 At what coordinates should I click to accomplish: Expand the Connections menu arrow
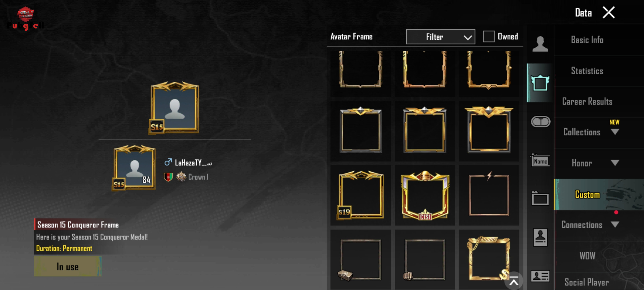pos(615,224)
